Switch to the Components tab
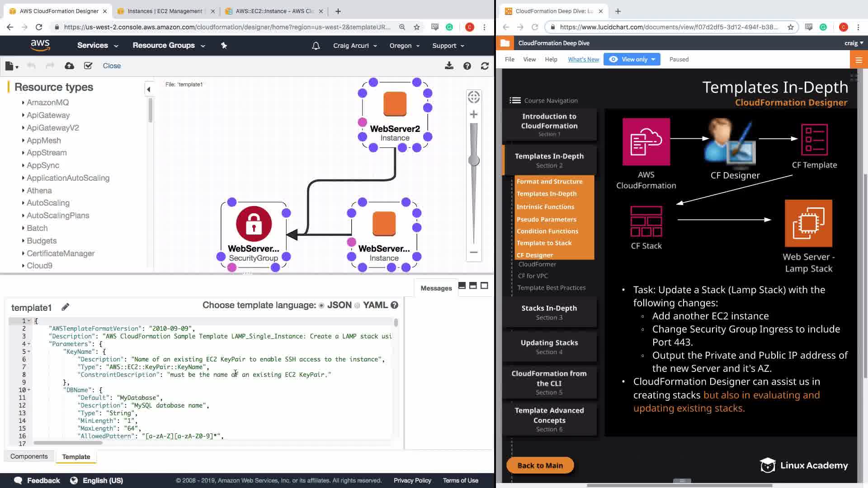Viewport: 868px width, 488px height. pos(29,456)
